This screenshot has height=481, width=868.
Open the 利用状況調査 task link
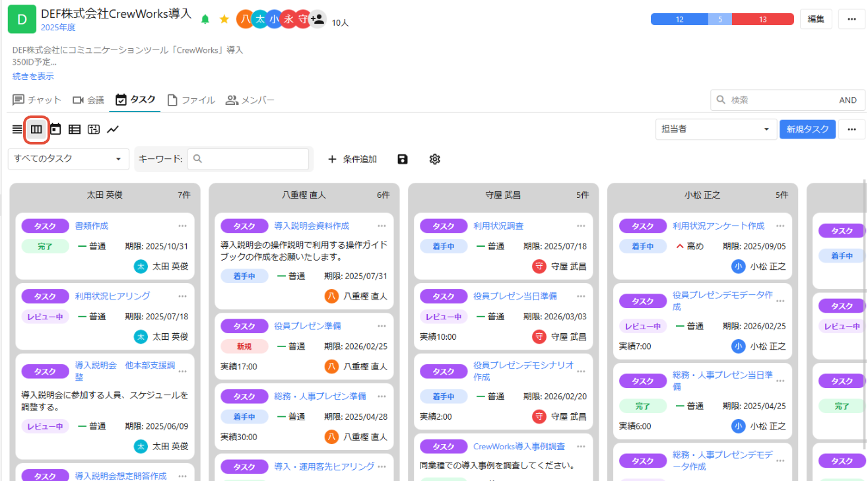pos(498,226)
